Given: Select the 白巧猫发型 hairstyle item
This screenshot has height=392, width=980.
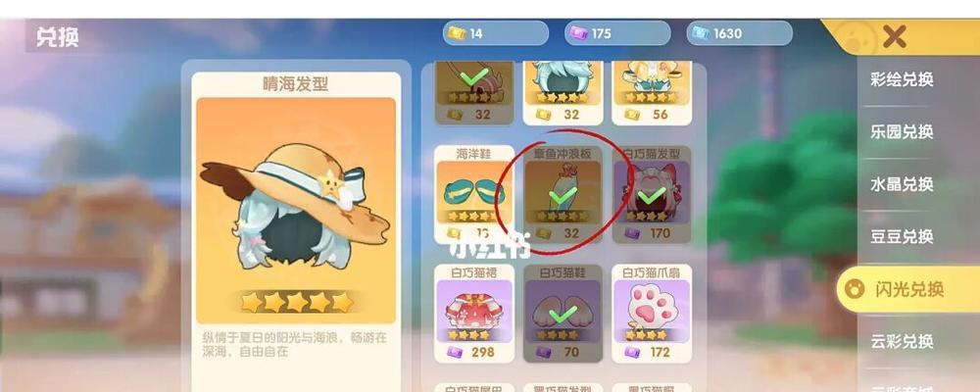Looking at the screenshot, I should pos(652,194).
